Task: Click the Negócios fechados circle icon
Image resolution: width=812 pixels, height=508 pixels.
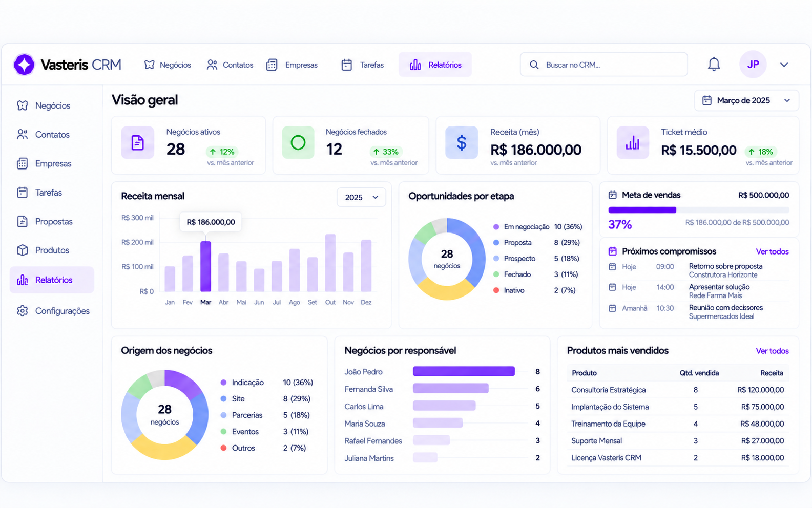Action: pyautogui.click(x=298, y=142)
